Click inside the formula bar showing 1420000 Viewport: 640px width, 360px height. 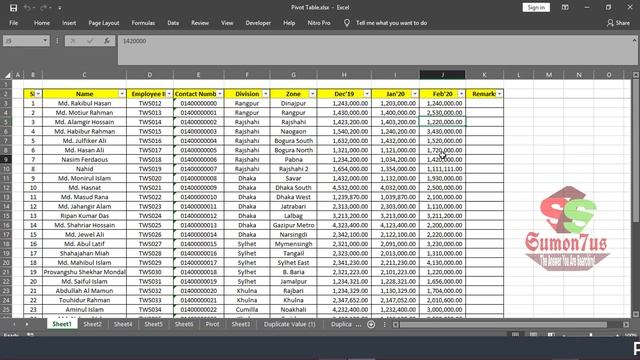(376, 50)
